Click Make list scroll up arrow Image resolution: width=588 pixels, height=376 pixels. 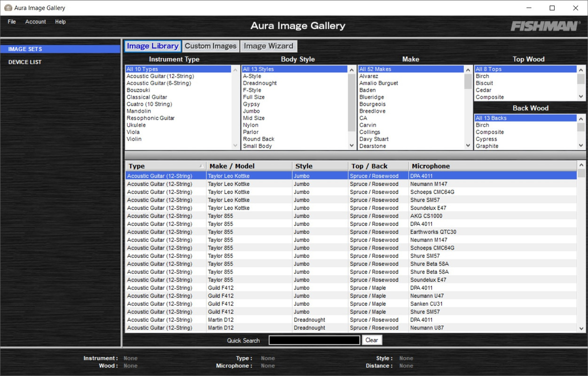pos(468,70)
